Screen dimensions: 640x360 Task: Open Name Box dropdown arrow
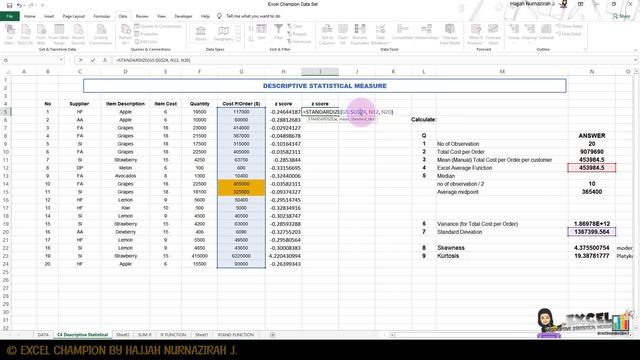61,60
